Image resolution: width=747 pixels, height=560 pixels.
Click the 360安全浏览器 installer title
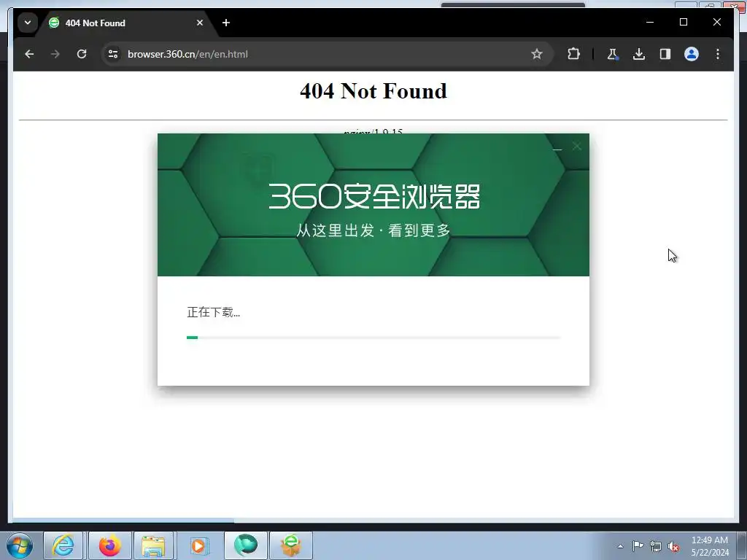coord(374,196)
